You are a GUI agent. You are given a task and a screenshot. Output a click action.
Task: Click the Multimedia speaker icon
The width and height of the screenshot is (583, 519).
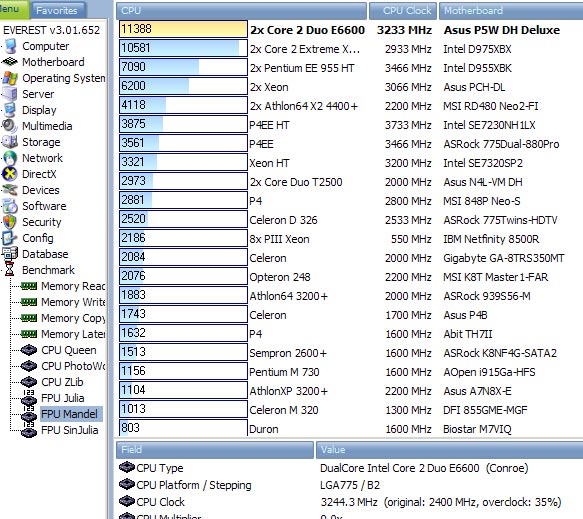[10, 126]
